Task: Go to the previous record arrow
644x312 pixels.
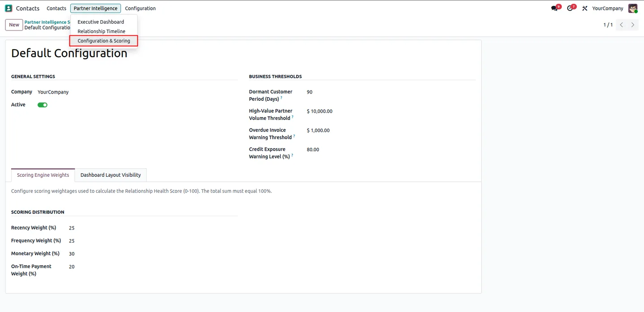Action: pos(622,25)
